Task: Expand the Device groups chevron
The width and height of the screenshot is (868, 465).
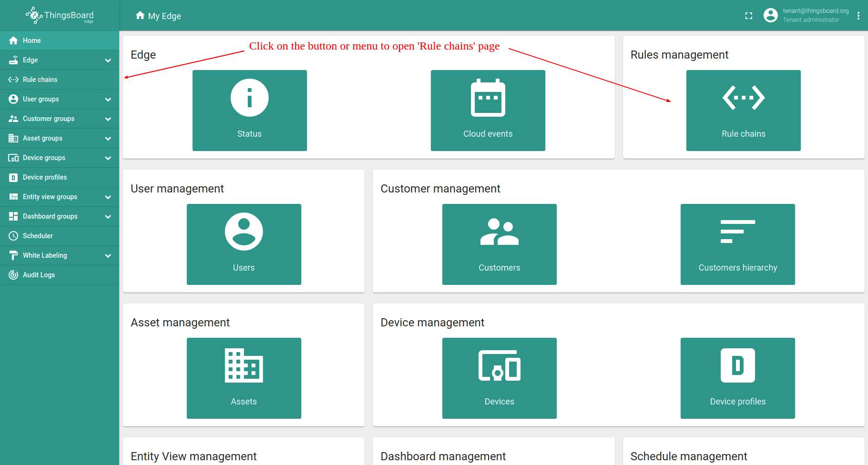Action: [x=108, y=158]
